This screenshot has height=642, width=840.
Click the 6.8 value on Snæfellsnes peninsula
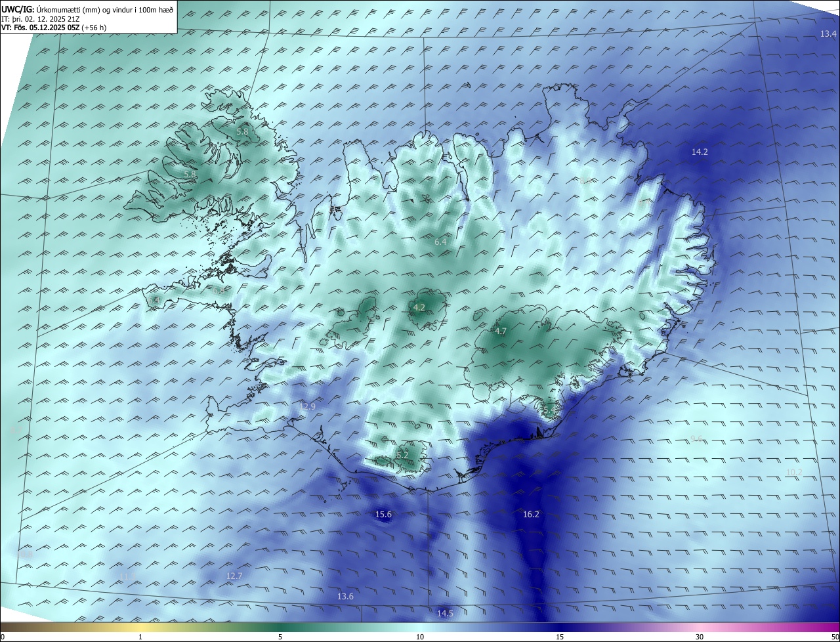[219, 290]
